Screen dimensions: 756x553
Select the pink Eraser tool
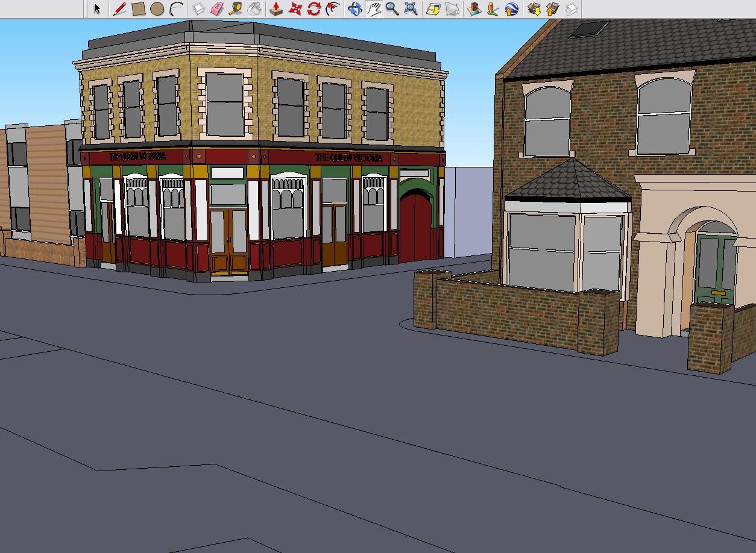click(217, 9)
